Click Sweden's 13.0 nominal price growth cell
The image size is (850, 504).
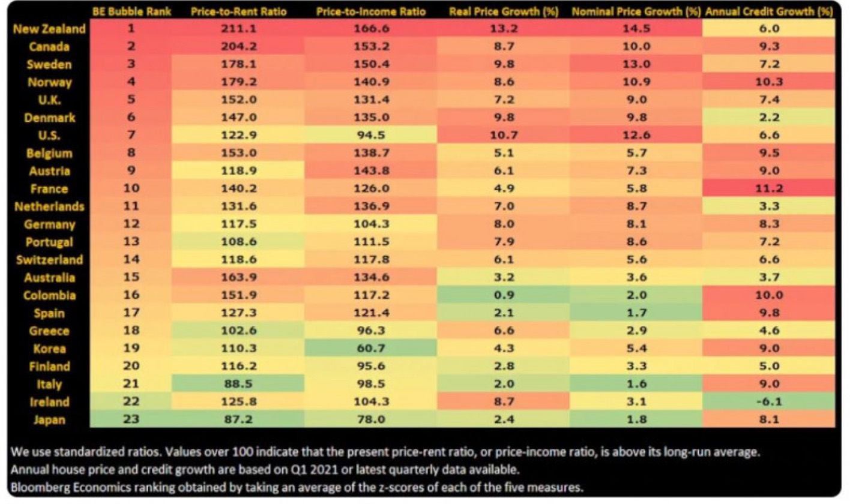click(x=636, y=64)
